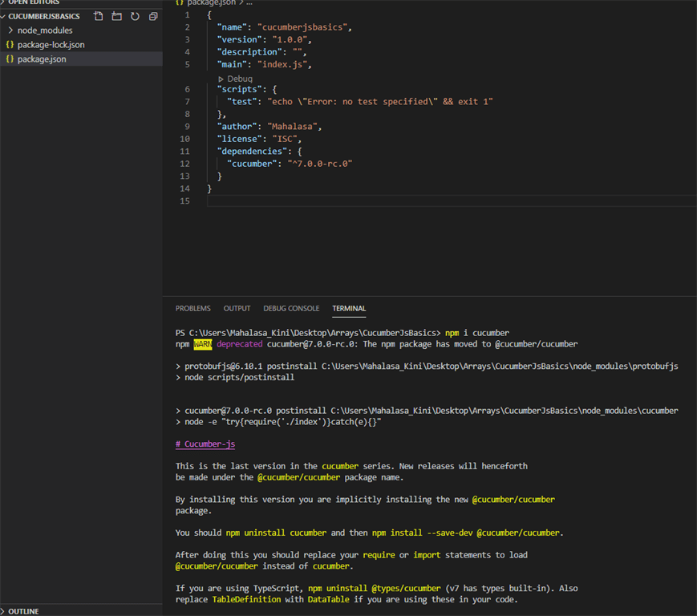Switch to the OUTPUT tab
This screenshot has height=616, width=697.
pos(237,308)
